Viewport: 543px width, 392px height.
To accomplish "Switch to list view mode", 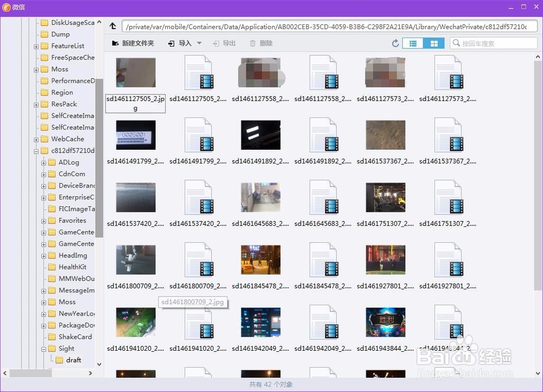I will click(413, 43).
